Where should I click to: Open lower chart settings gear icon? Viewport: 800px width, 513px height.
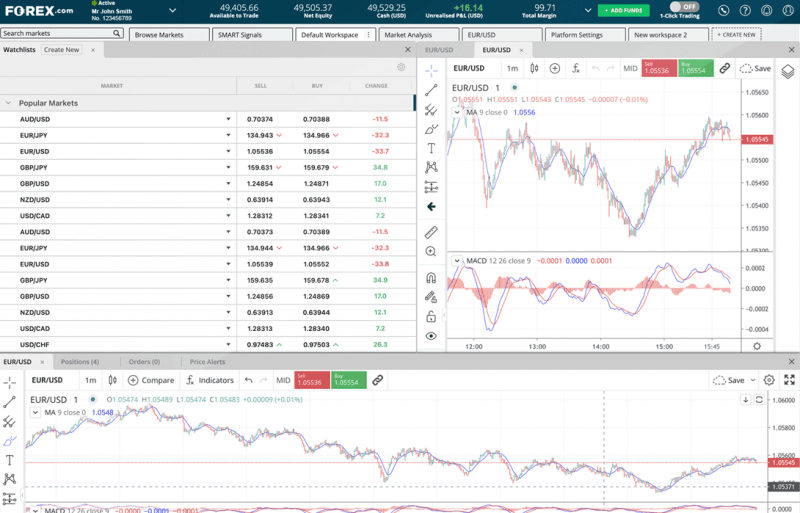click(x=769, y=380)
